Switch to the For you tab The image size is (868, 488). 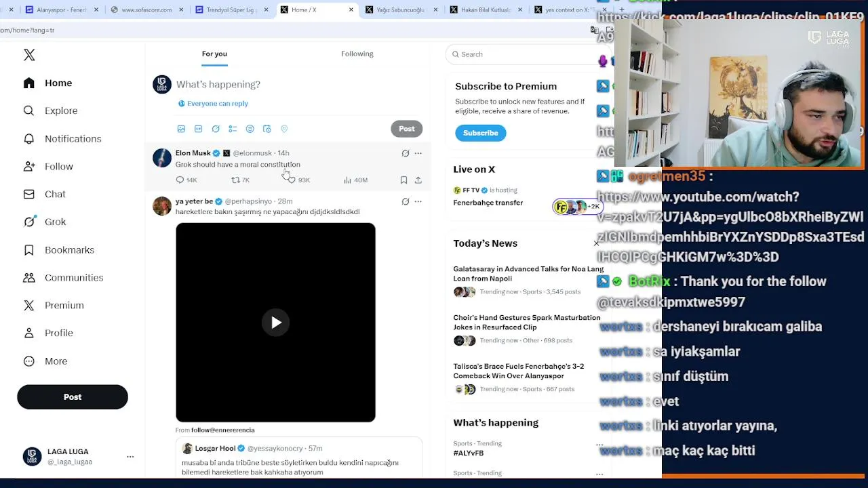(x=214, y=54)
